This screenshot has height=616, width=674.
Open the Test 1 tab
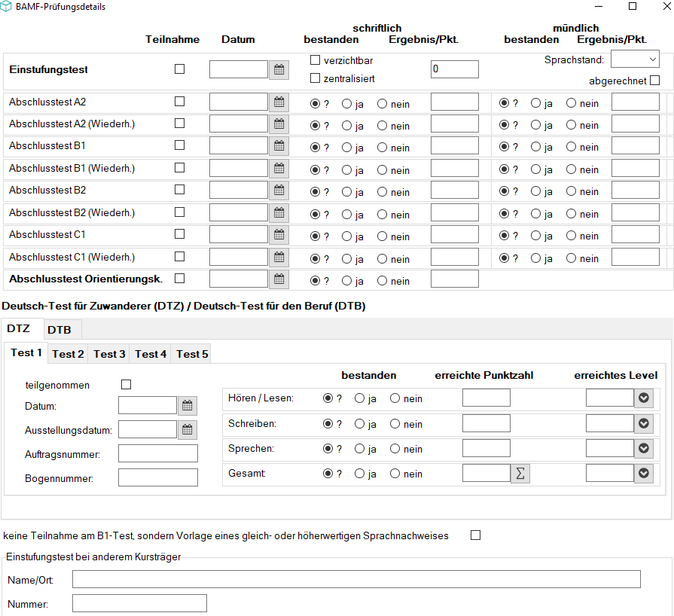pyautogui.click(x=26, y=353)
